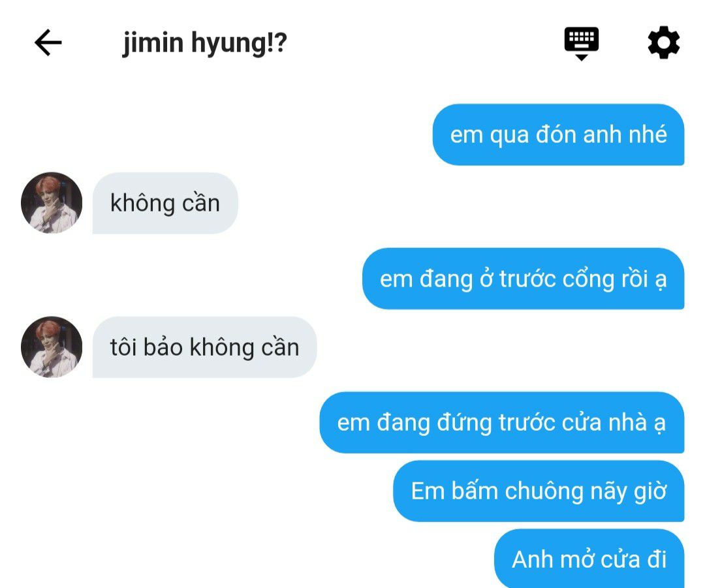Select the 'Anh mở cửa đi' message
This screenshot has height=588, width=705.
589,559
